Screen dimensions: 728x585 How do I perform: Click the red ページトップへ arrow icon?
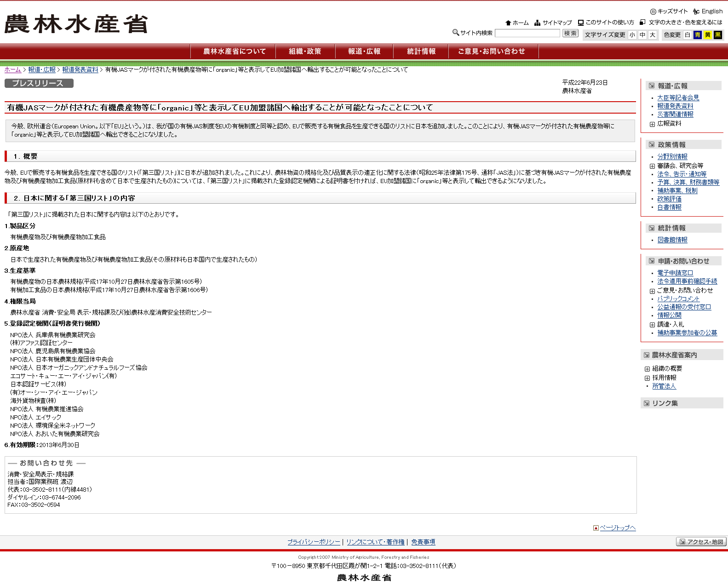(x=596, y=528)
